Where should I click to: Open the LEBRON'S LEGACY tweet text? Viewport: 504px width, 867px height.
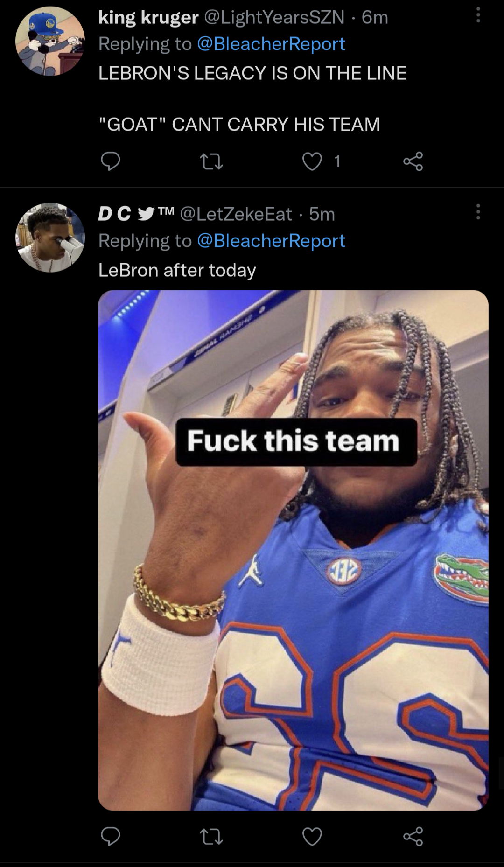tap(252, 73)
